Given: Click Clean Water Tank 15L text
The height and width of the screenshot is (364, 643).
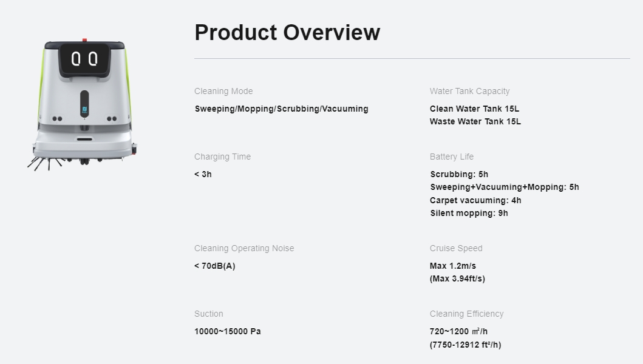Looking at the screenshot, I should point(474,109).
